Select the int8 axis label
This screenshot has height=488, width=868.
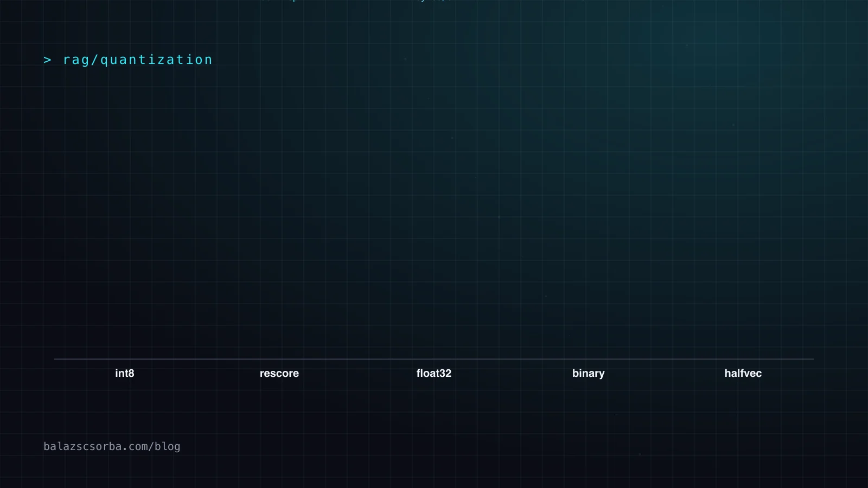125,373
